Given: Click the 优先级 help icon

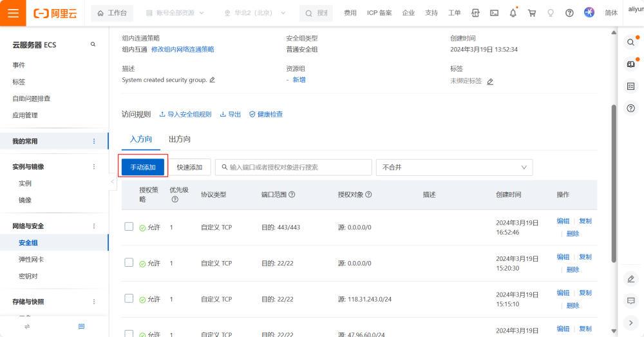Looking at the screenshot, I should [175, 199].
